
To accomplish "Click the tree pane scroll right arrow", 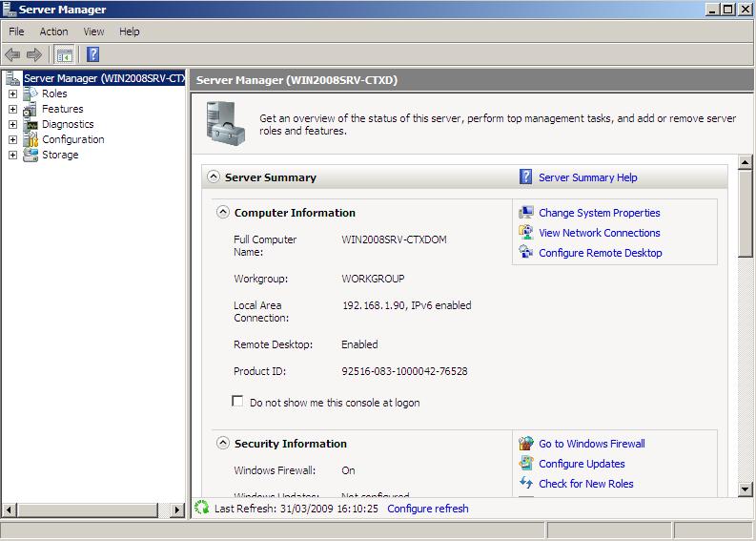I will tap(177, 510).
